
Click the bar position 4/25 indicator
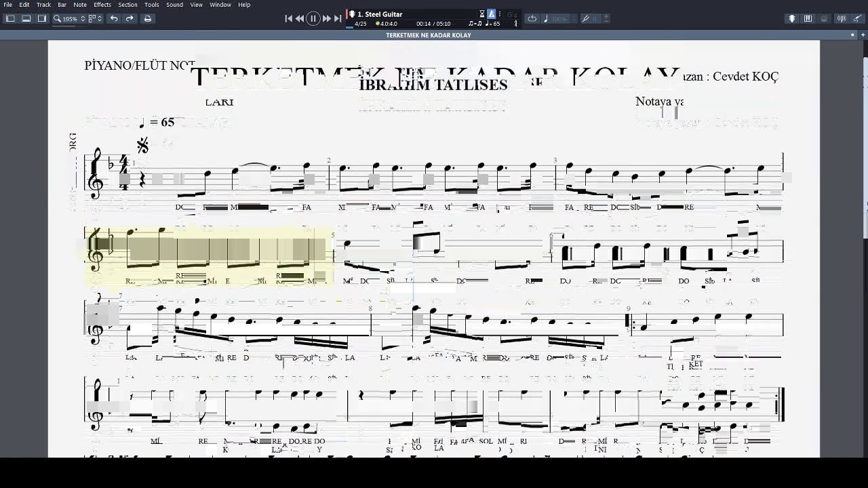(360, 24)
